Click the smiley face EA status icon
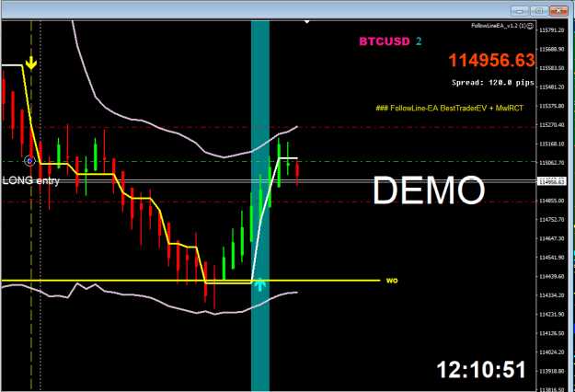The width and height of the screenshot is (575, 392). (530, 26)
